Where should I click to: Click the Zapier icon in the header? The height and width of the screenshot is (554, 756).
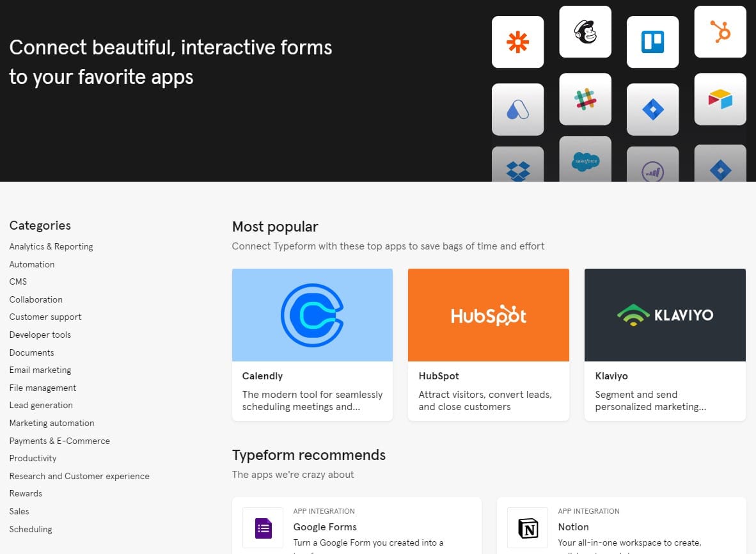click(x=517, y=42)
